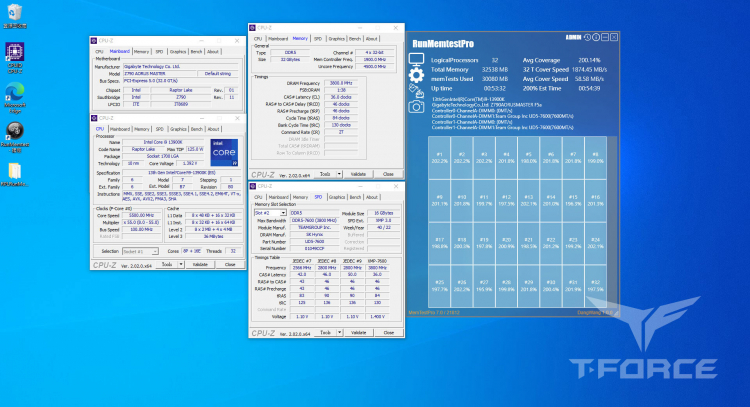Click the Intel Core i9 logo badge

coord(225,151)
